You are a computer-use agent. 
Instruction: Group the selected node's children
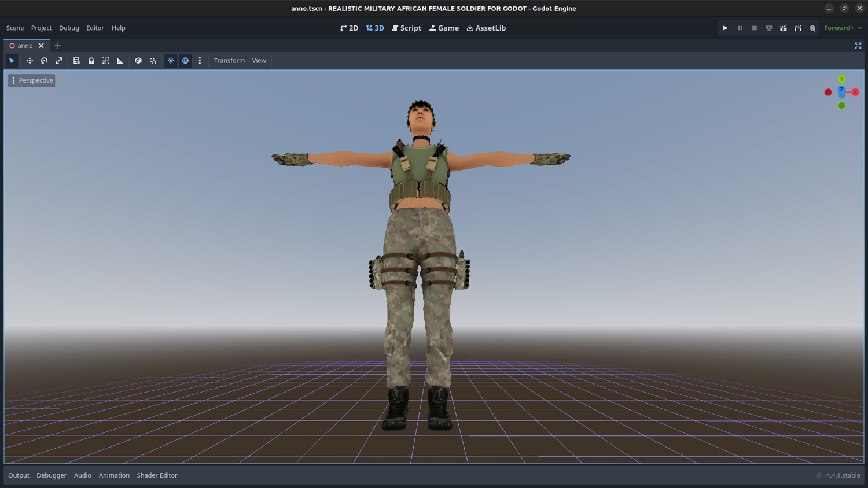coord(105,61)
